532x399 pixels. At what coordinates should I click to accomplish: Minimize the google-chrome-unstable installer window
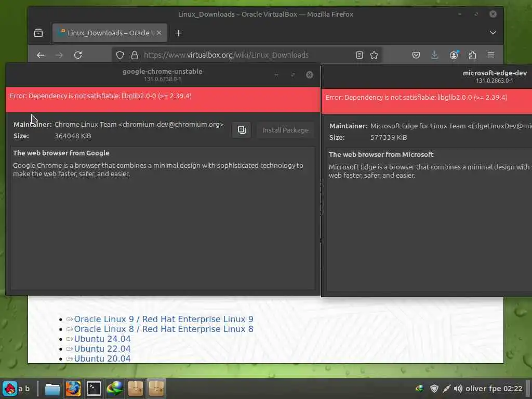(x=276, y=75)
